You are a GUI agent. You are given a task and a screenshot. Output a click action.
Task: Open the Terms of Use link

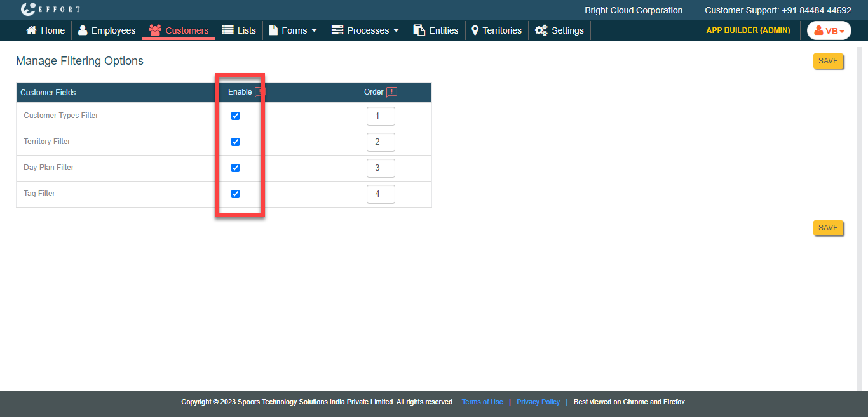(x=482, y=402)
